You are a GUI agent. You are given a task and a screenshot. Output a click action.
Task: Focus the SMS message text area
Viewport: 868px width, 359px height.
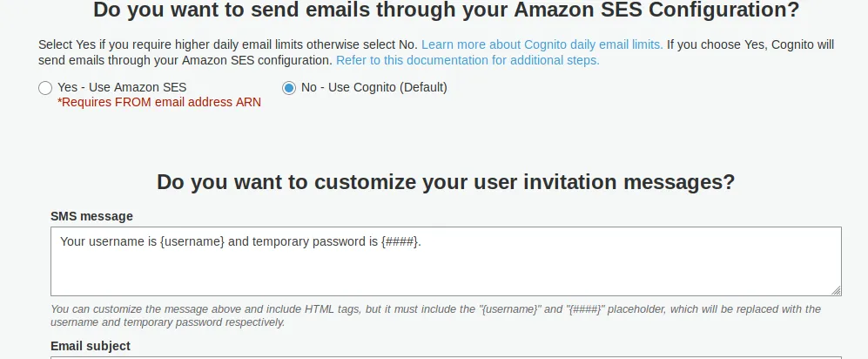[x=446, y=270]
